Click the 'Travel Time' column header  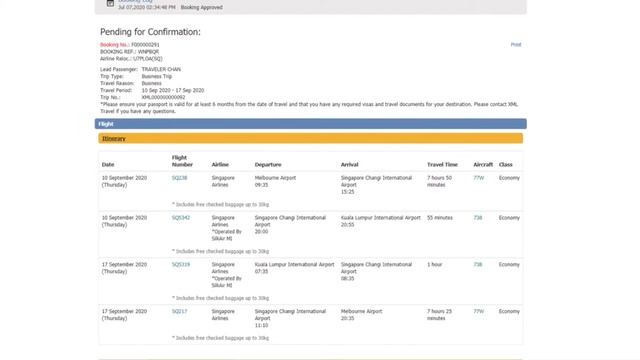click(442, 165)
